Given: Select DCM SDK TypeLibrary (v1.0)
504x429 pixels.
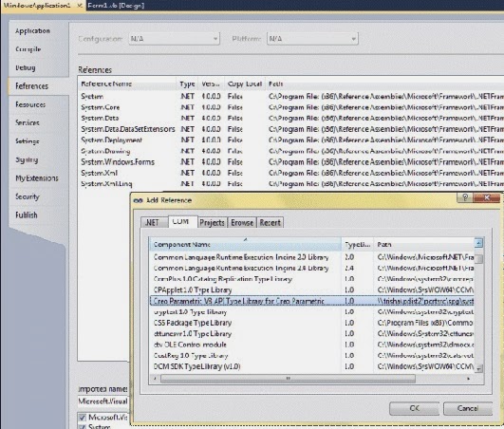Looking at the screenshot, I should coord(311,366).
